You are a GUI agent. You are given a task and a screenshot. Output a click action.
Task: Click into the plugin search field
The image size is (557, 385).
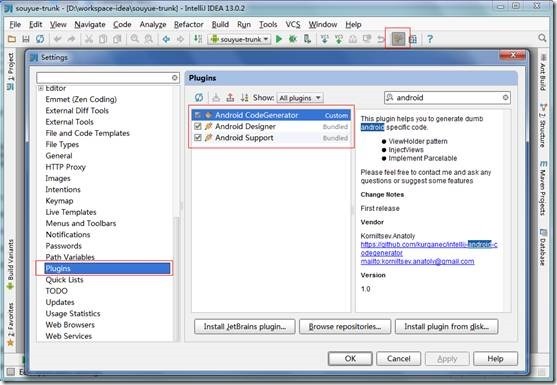pos(447,97)
